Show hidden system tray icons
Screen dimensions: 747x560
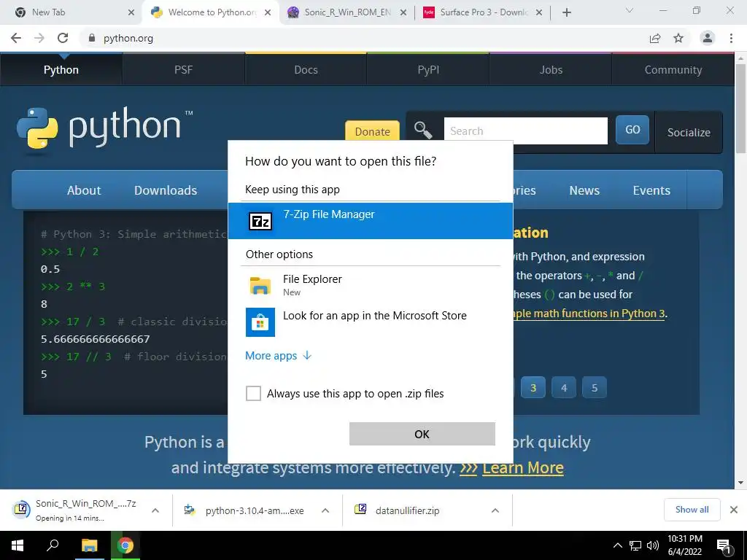617,545
